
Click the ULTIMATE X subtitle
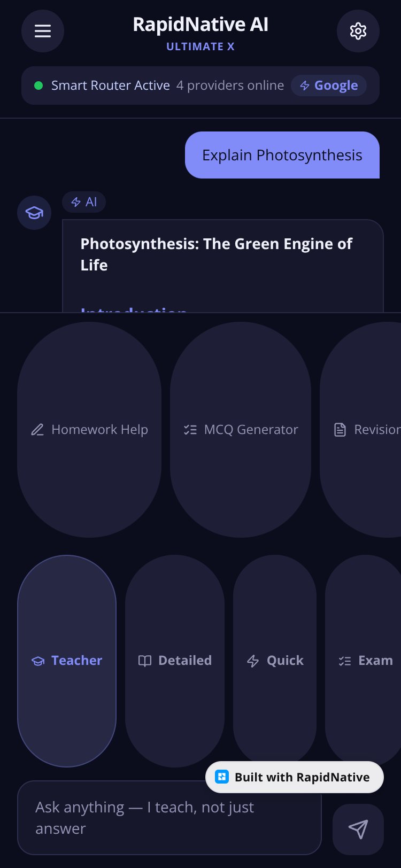click(200, 46)
